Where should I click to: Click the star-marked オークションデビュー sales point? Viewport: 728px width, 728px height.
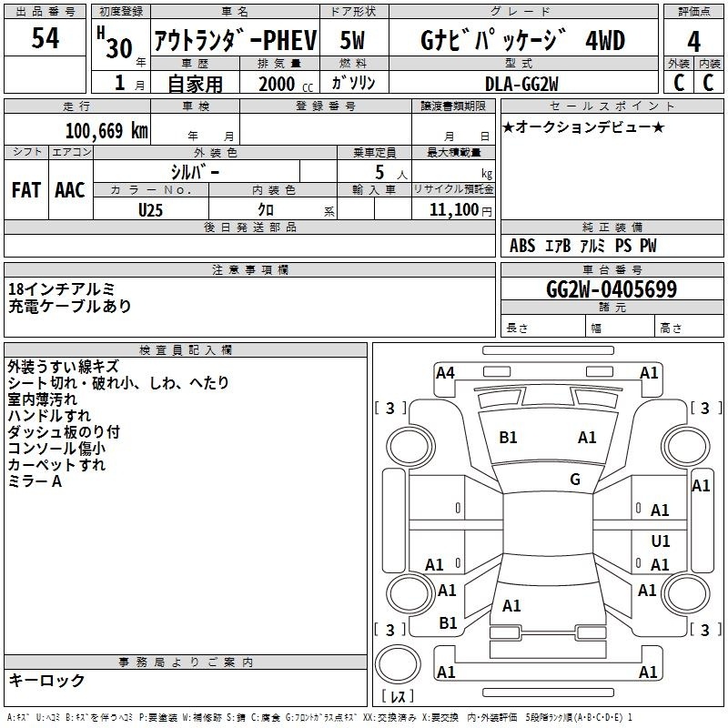[x=583, y=126]
